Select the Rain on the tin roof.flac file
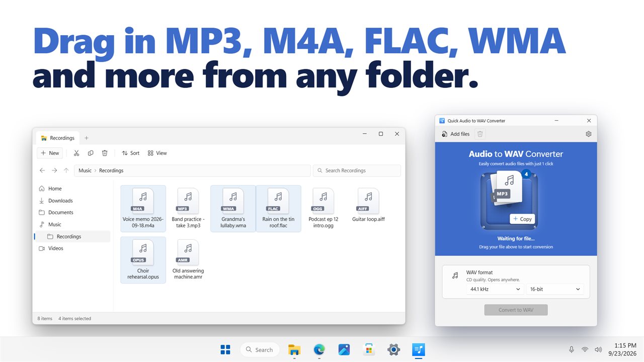The image size is (644, 362). click(x=278, y=208)
